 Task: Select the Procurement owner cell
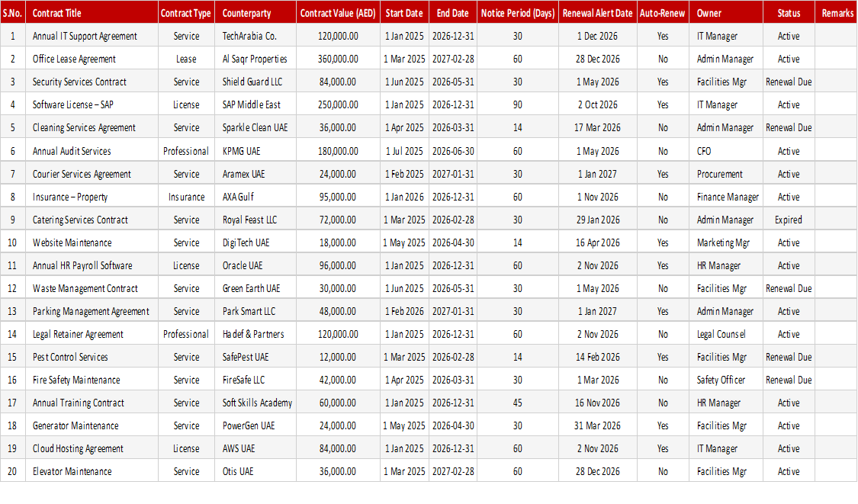tap(726, 174)
